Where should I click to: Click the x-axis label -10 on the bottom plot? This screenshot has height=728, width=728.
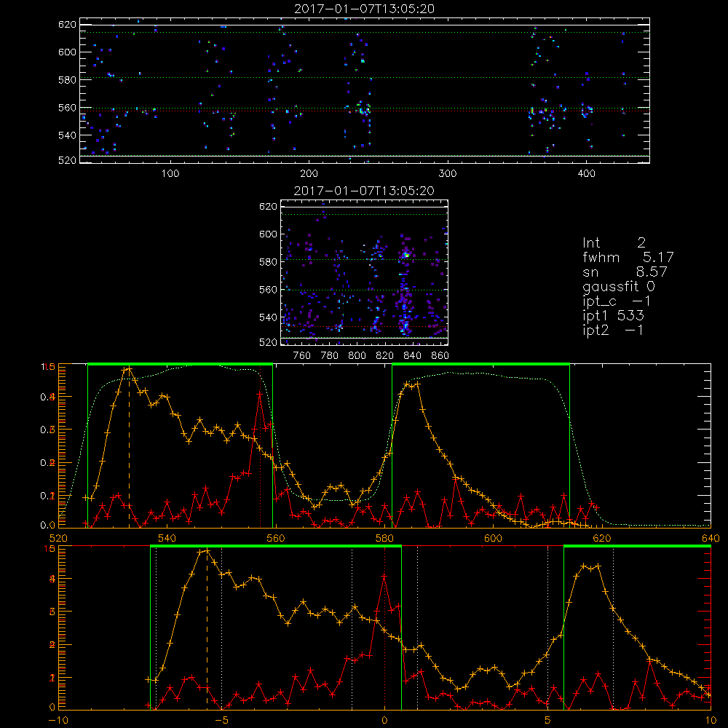coord(58,720)
